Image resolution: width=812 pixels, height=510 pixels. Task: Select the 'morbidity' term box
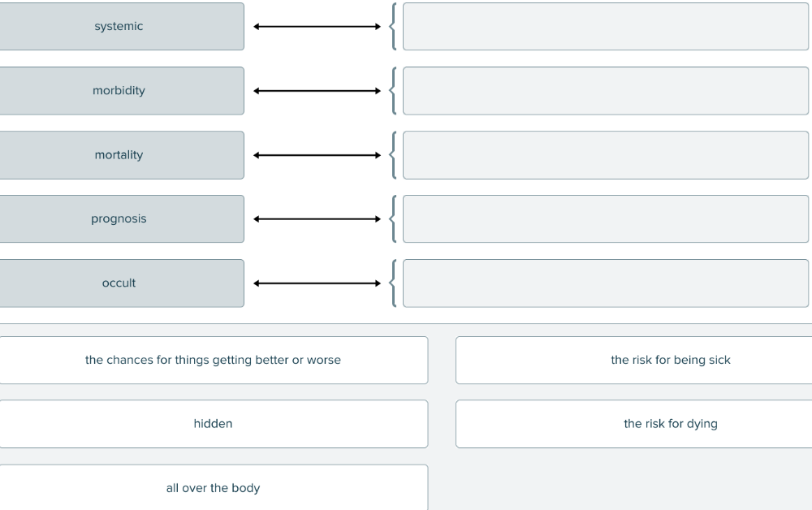(120, 91)
